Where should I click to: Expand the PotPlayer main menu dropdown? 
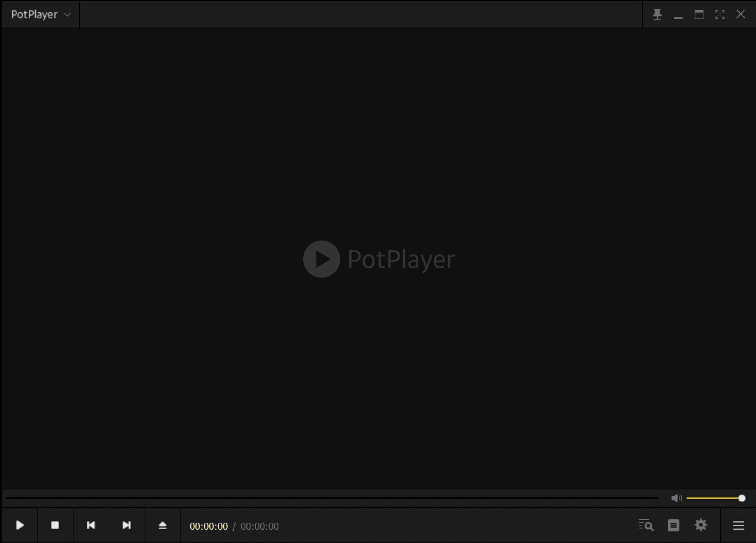click(x=40, y=14)
